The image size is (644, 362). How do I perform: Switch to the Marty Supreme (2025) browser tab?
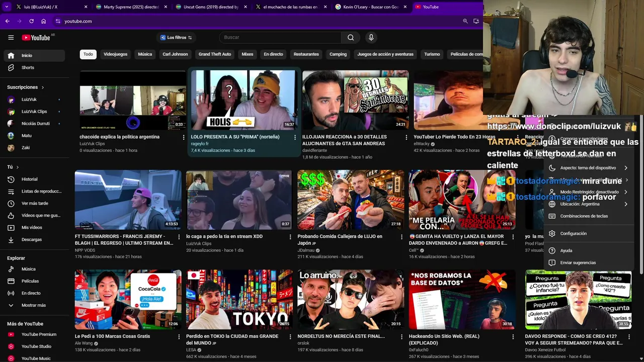[131, 7]
